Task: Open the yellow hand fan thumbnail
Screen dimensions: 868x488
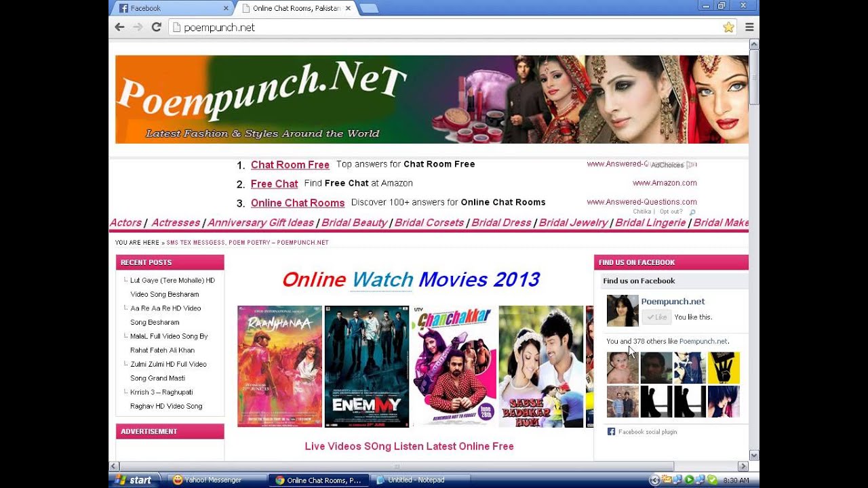Action: pos(724,368)
